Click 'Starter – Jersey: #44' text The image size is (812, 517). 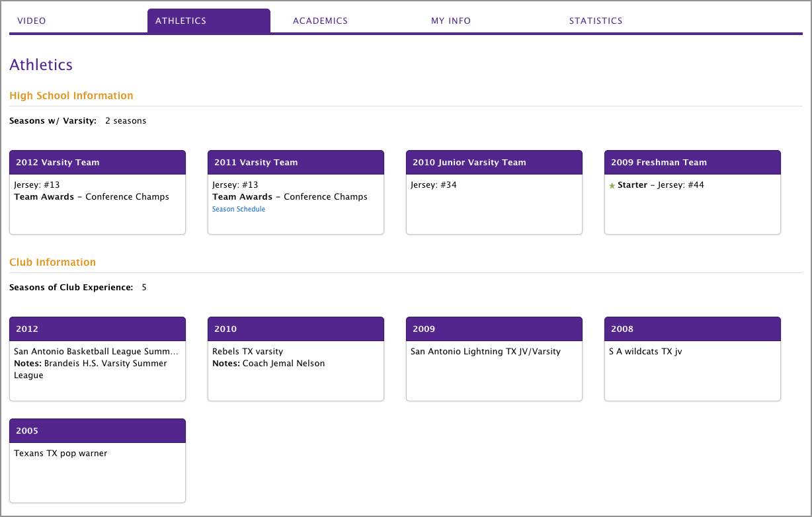point(661,185)
